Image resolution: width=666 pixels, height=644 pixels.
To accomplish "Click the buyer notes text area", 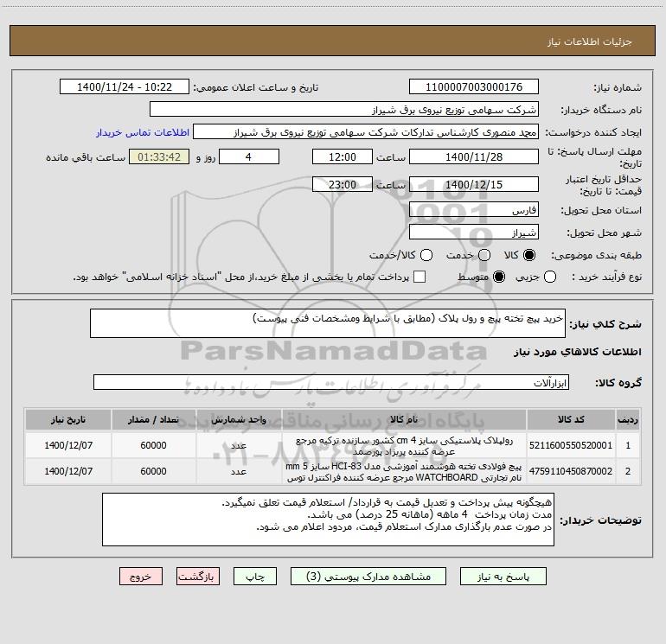I will pos(328,520).
